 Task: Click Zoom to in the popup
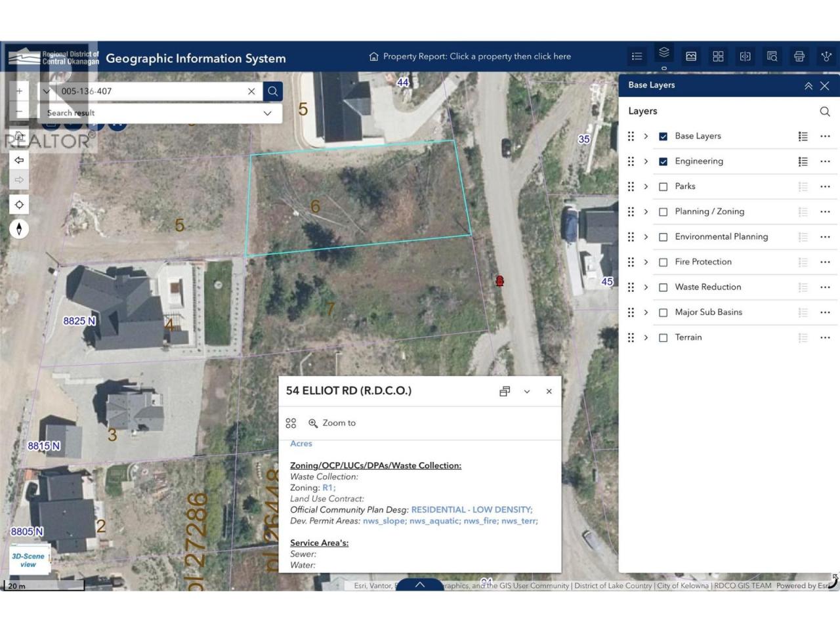332,423
